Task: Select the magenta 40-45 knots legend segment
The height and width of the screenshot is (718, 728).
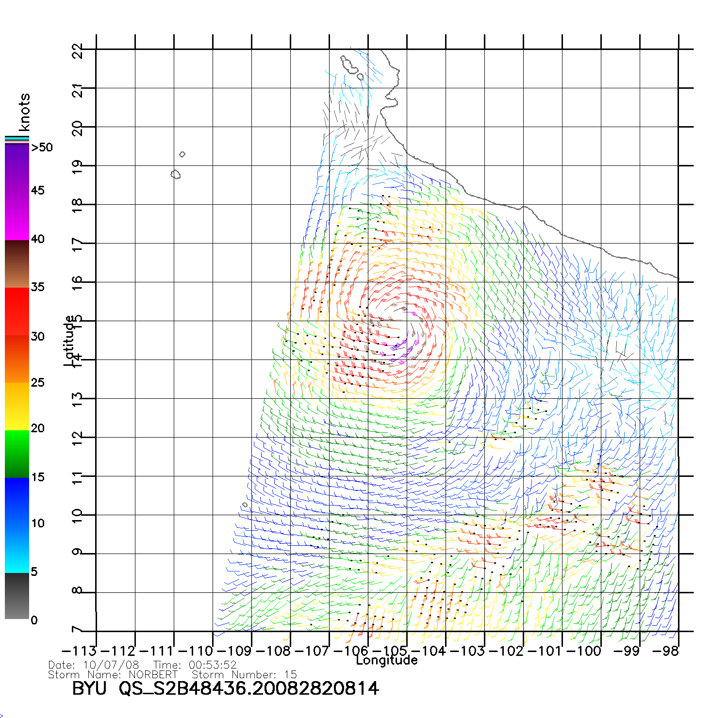Action: tap(17, 216)
